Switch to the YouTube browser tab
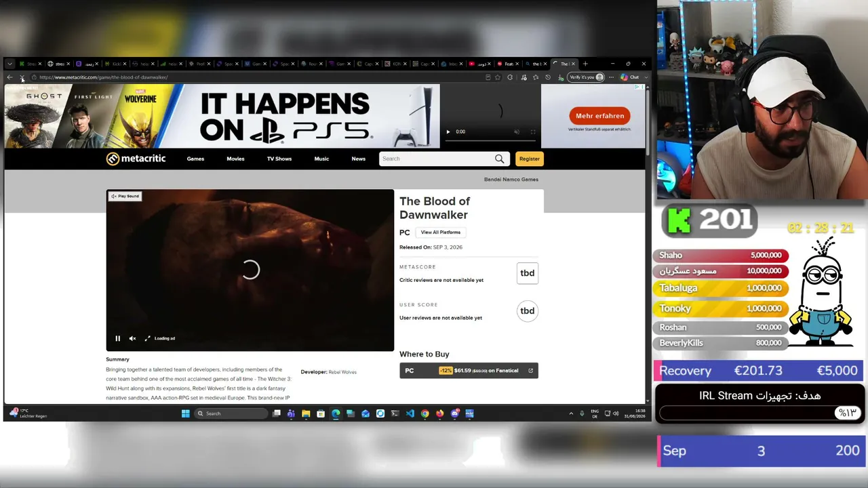Image resolution: width=868 pixels, height=488 pixels. [x=480, y=64]
